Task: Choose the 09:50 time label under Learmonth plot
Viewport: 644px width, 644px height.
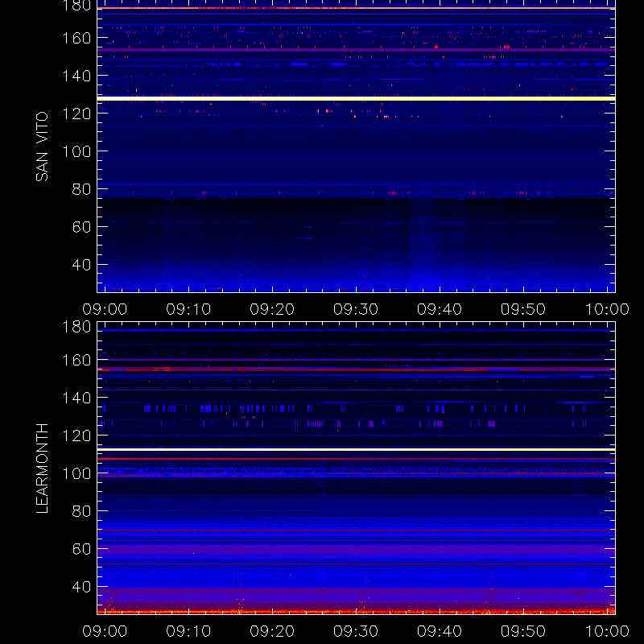Action: [523, 631]
